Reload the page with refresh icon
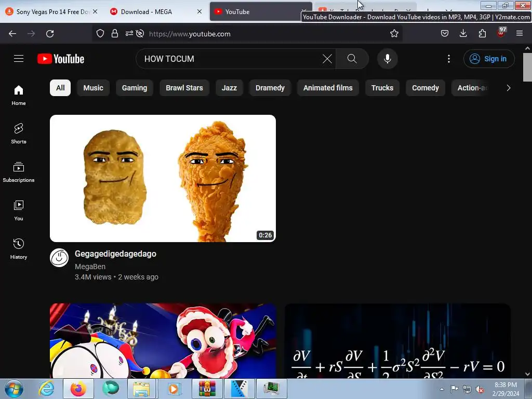This screenshot has height=399, width=532. click(50, 34)
